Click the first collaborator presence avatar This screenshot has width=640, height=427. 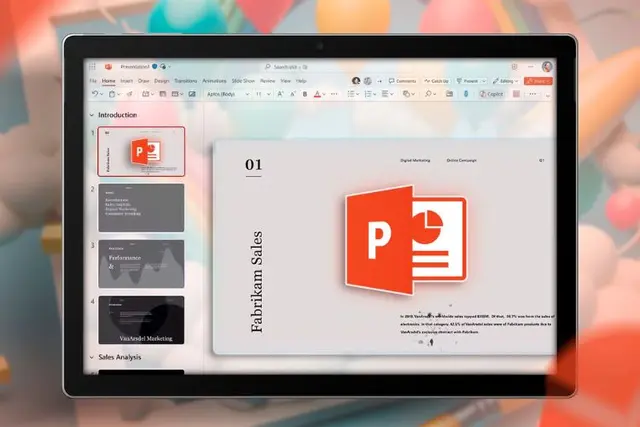click(x=356, y=81)
